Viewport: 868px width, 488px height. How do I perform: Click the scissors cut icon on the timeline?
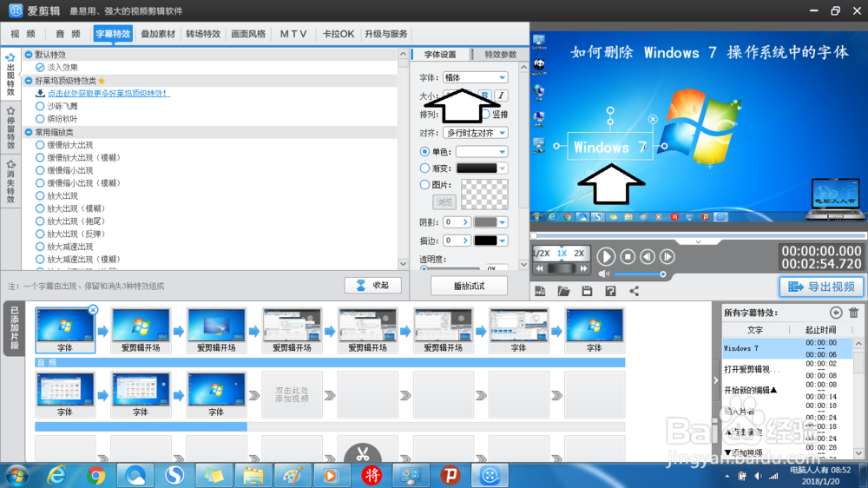pos(363,454)
